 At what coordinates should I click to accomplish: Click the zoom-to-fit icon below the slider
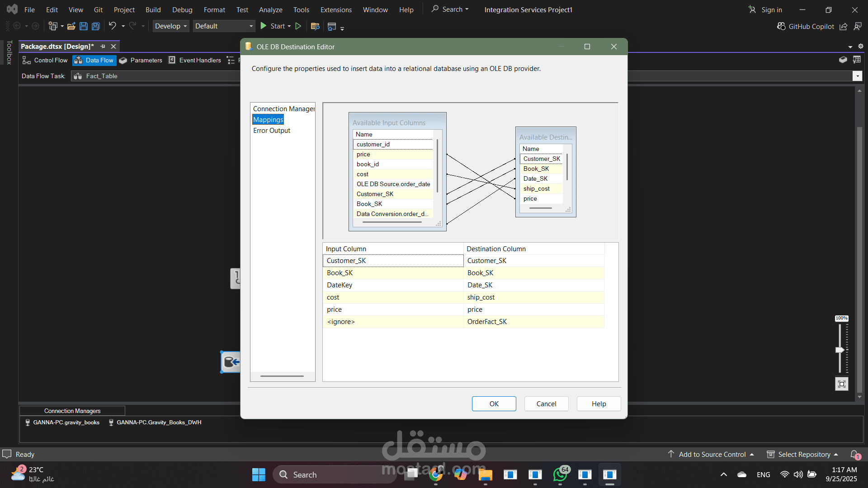click(841, 384)
